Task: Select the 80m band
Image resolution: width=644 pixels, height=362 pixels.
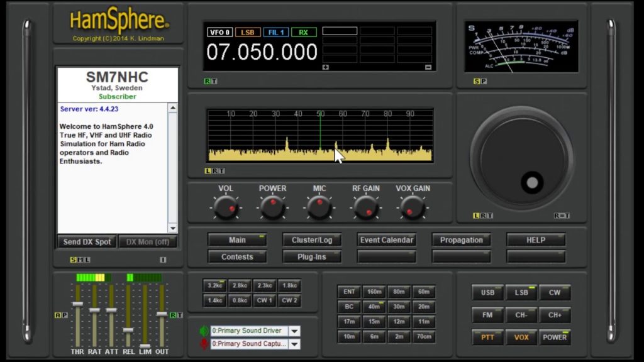Action: pyautogui.click(x=399, y=292)
